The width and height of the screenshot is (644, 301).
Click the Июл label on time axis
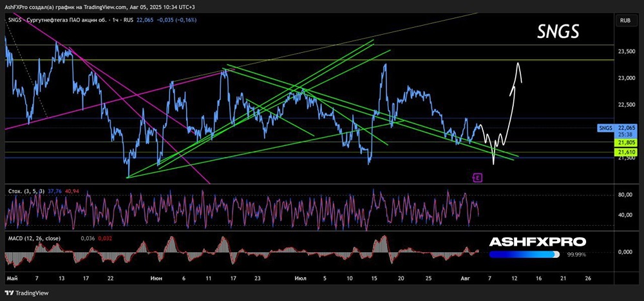(x=301, y=278)
